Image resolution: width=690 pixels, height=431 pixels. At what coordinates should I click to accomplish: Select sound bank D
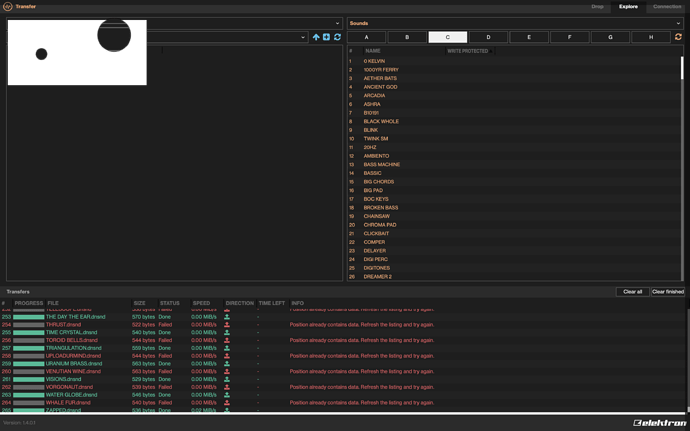coord(488,37)
